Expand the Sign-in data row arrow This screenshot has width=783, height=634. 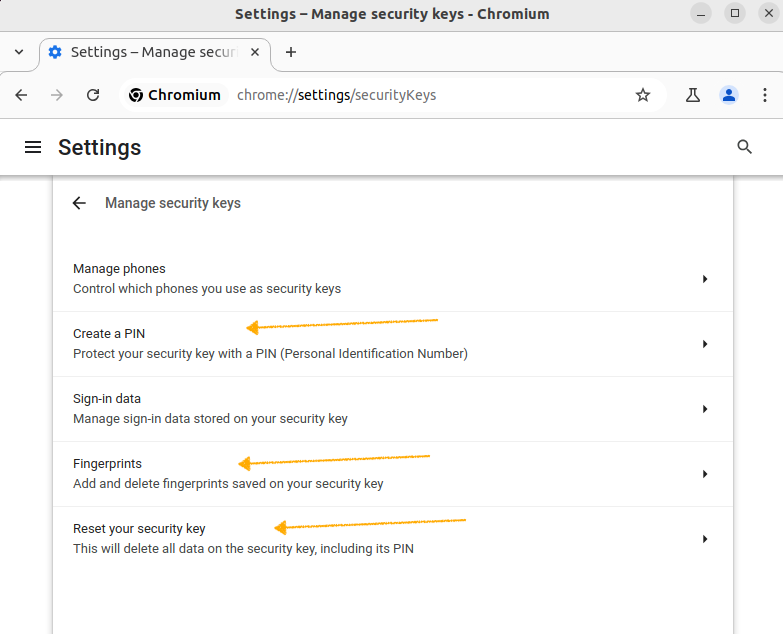point(705,409)
